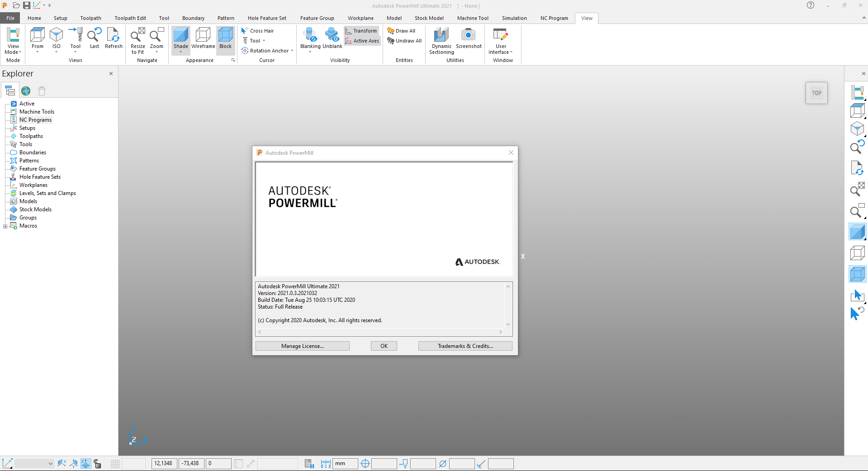868x471 pixels.
Task: Click the lock icon in the status bar
Action: coord(97,464)
